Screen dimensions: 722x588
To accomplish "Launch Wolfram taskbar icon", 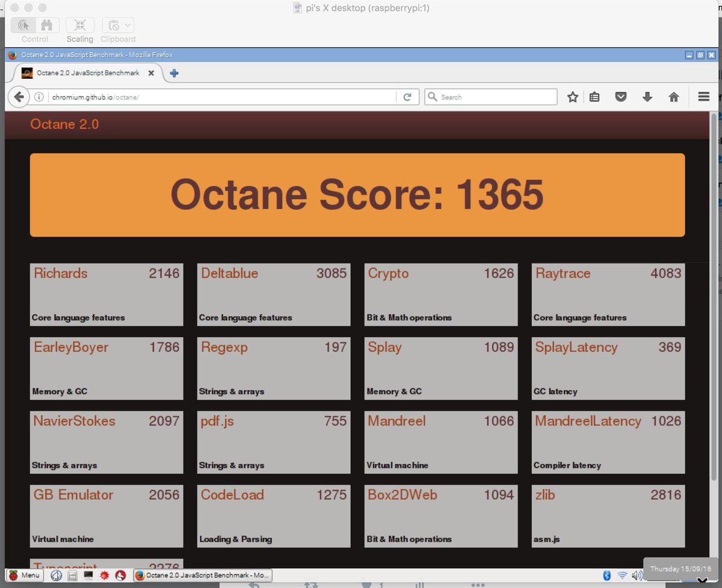I will (x=120, y=575).
